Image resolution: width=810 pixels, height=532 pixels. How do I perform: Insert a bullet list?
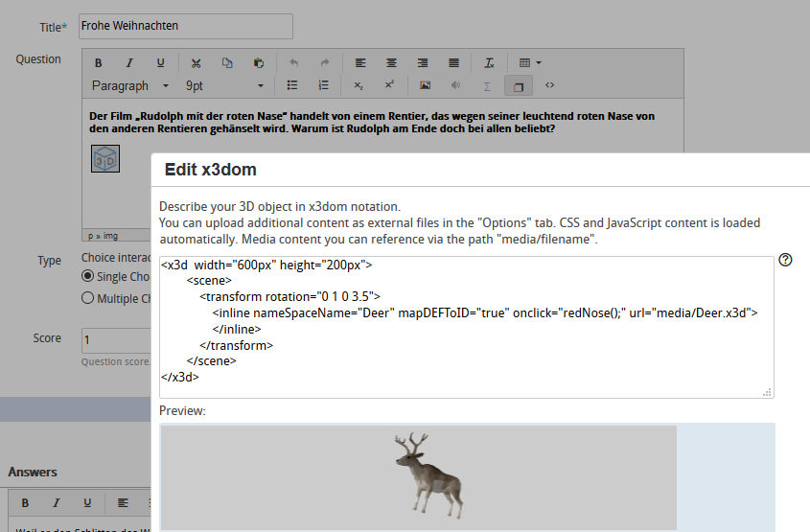(292, 86)
